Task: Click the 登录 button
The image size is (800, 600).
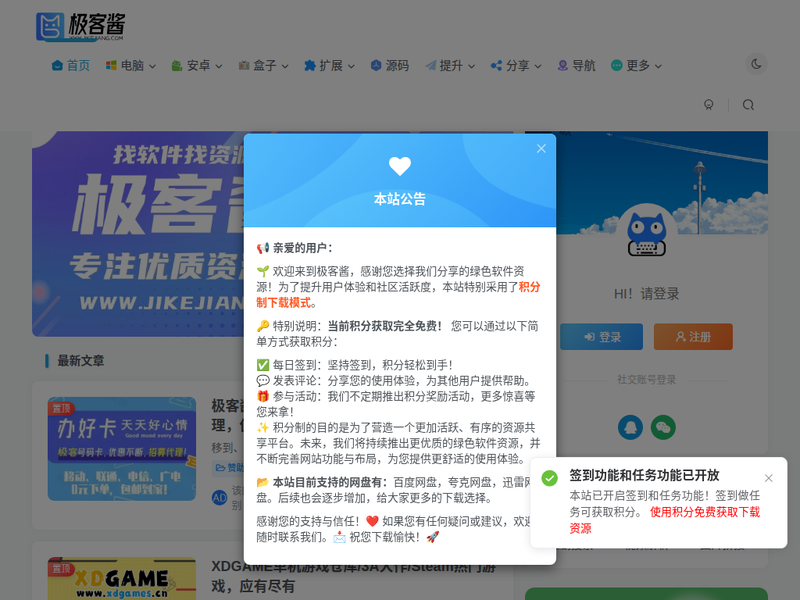Action: point(602,337)
